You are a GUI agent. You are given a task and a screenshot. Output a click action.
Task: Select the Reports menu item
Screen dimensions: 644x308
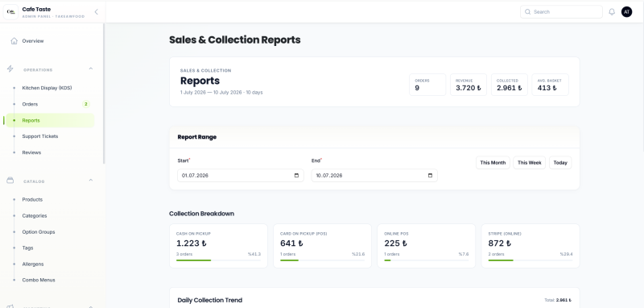tap(50, 120)
